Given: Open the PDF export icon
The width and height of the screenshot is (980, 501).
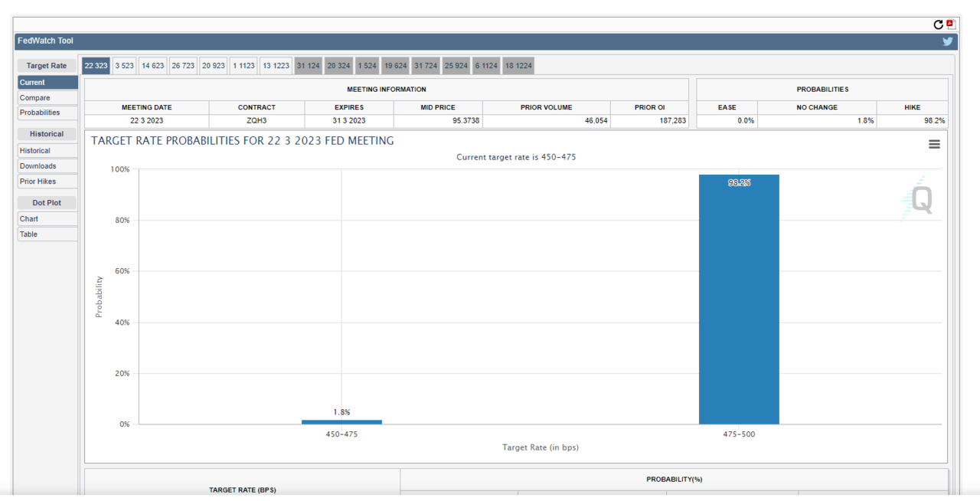Looking at the screenshot, I should (x=951, y=25).
